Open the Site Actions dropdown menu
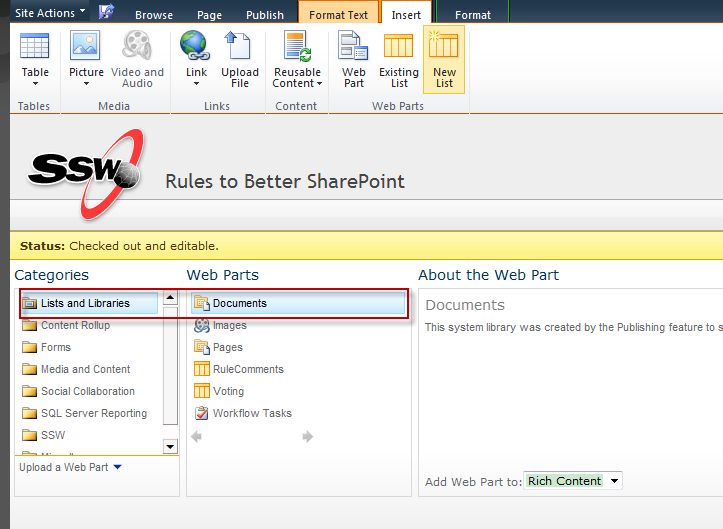723x529 pixels. [50, 13]
